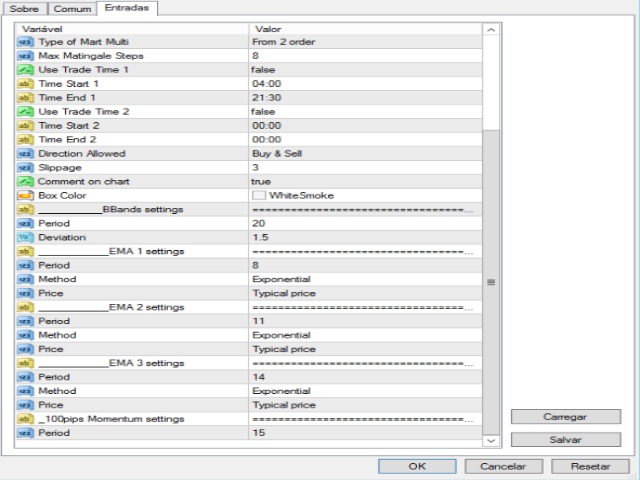Switch to the Sobre tab
This screenshot has width=640, height=480.
pos(24,9)
